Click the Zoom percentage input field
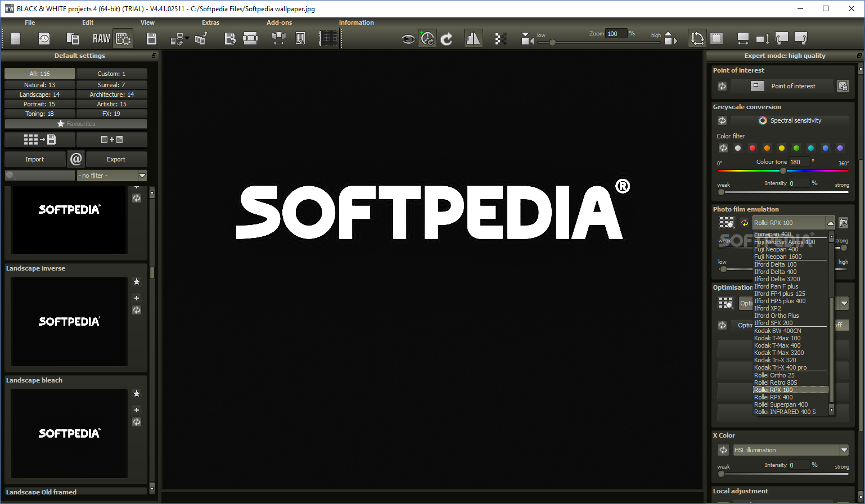Screen dimensions: 865x504 click(616, 34)
